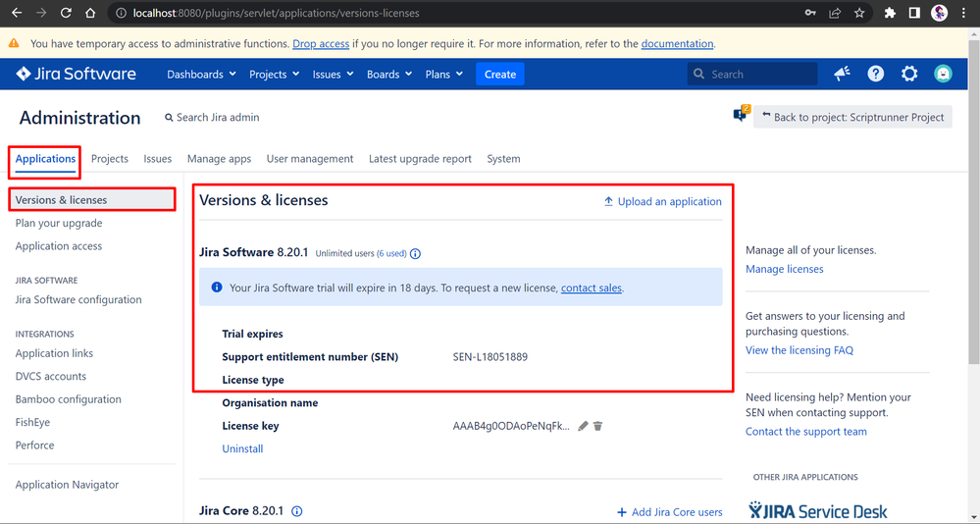Open Application links in sidebar
This screenshot has width=980, height=524.
pyautogui.click(x=54, y=353)
